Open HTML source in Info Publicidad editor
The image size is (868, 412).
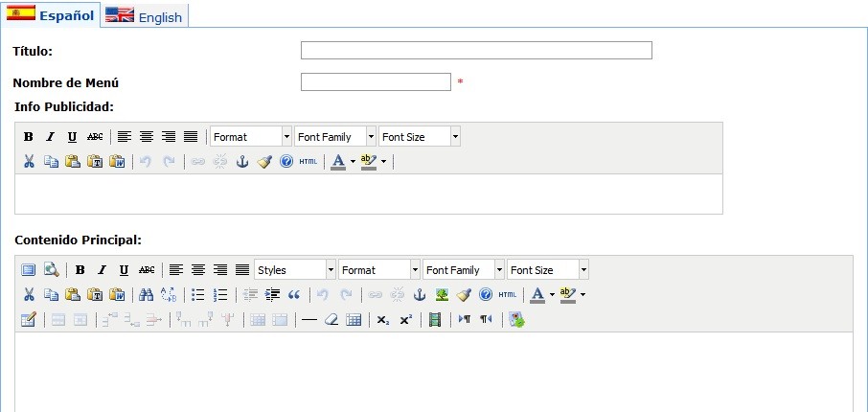(x=308, y=162)
